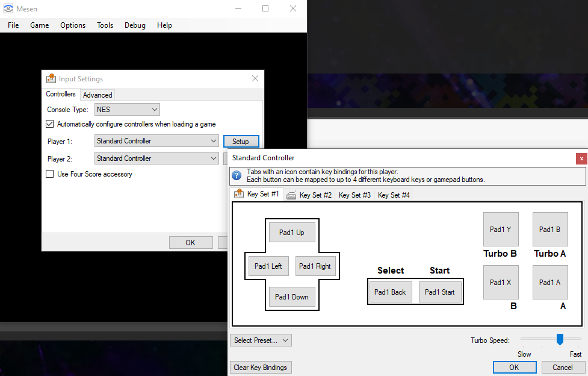Minimize the Mesen window
The height and width of the screenshot is (376, 588).
(x=238, y=8)
